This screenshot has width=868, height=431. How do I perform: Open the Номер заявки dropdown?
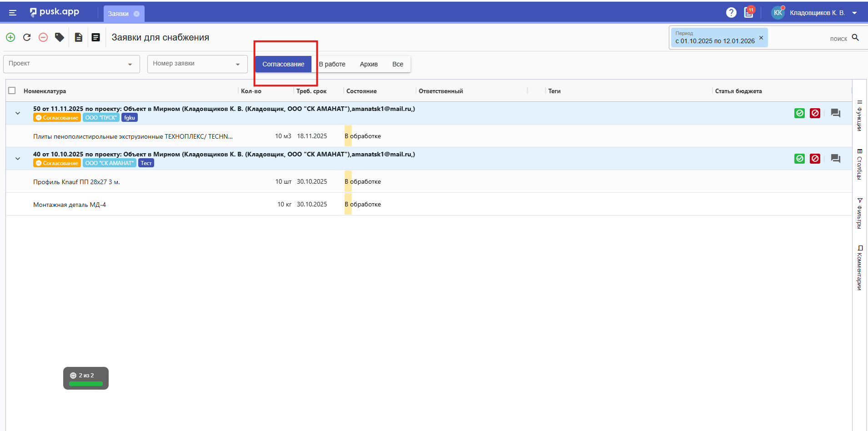[x=197, y=64]
